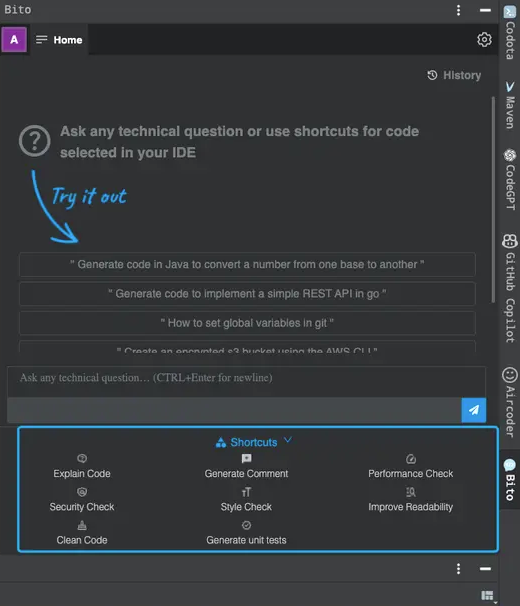
Task: Run the Clean Code shortcut
Action: coord(82,540)
